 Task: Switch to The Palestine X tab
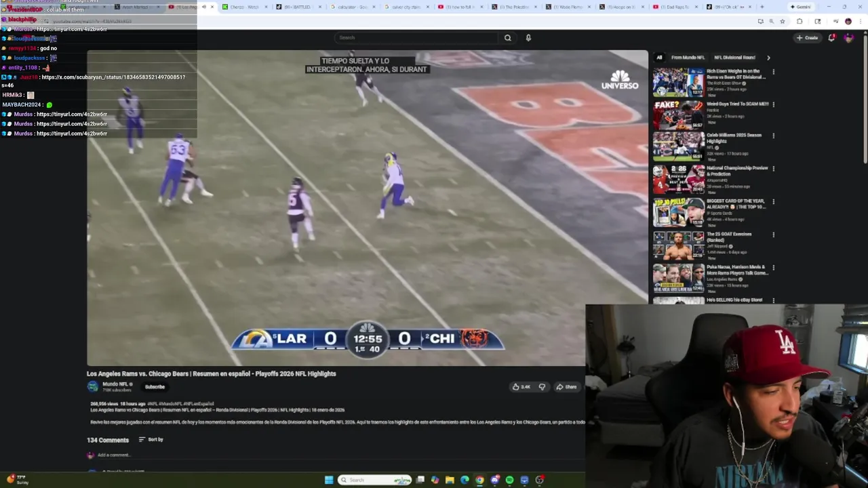pos(513,7)
